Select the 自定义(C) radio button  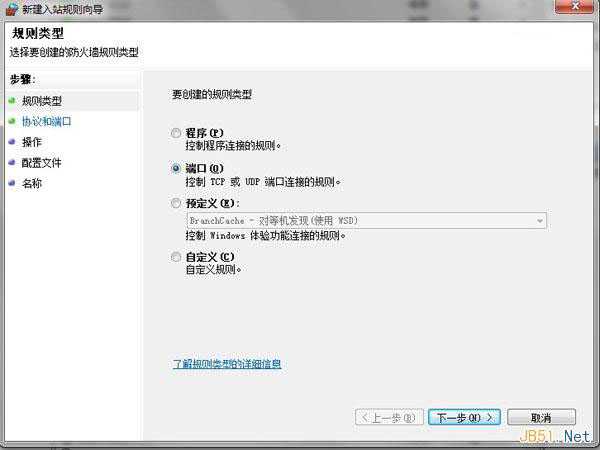pos(176,257)
